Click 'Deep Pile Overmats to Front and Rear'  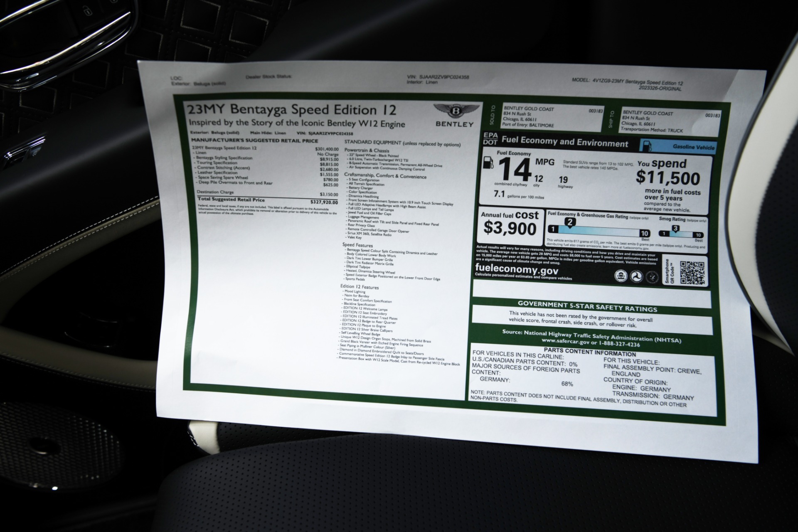(x=235, y=182)
